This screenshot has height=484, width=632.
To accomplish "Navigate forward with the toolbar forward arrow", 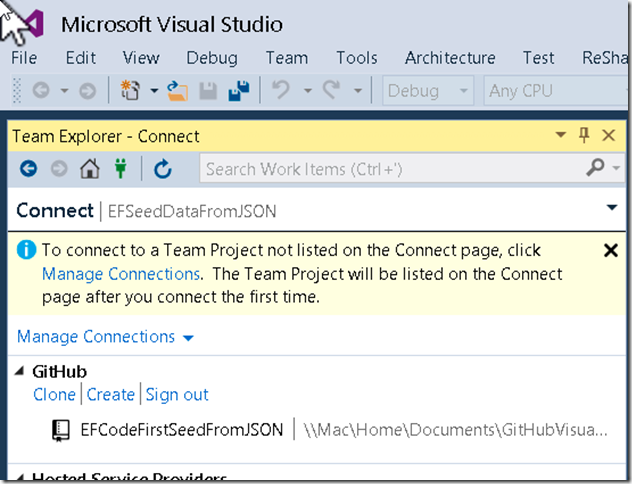I will tap(87, 90).
